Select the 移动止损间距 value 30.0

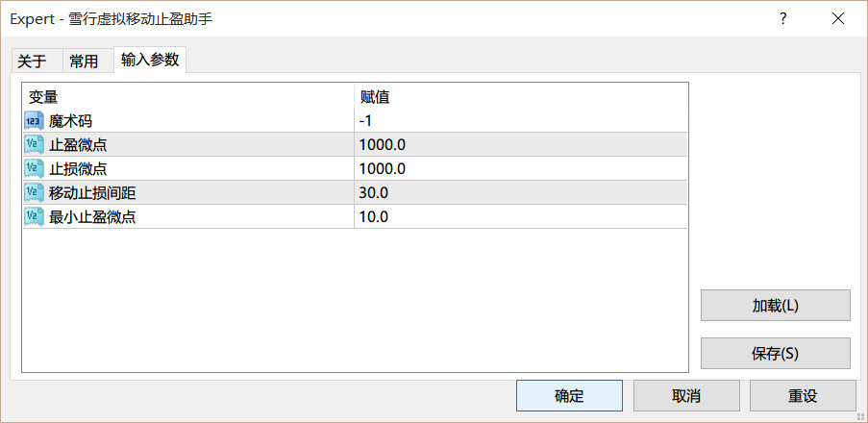520,192
